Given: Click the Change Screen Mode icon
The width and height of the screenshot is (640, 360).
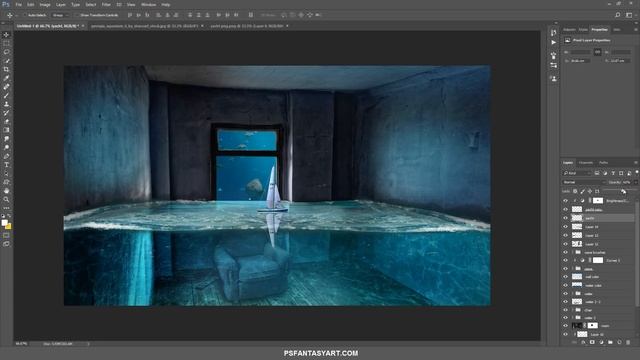Looking at the screenshot, I should (x=6, y=244).
